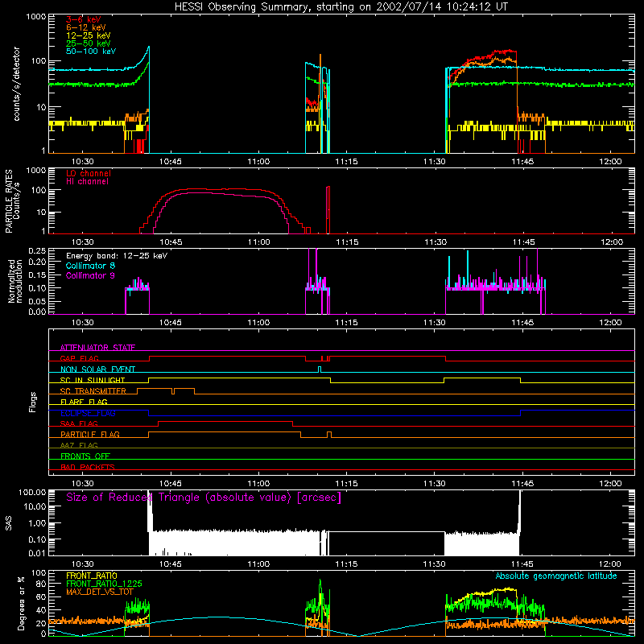
Task: Click the 10:45 tick under the particle rates panel
Action: pyautogui.click(x=171, y=242)
